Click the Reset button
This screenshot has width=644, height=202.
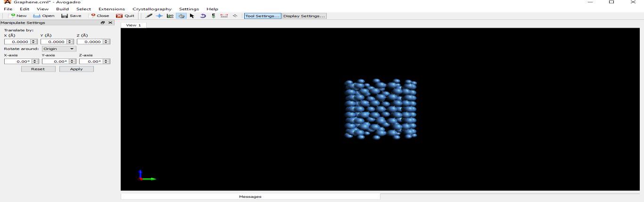click(x=38, y=69)
